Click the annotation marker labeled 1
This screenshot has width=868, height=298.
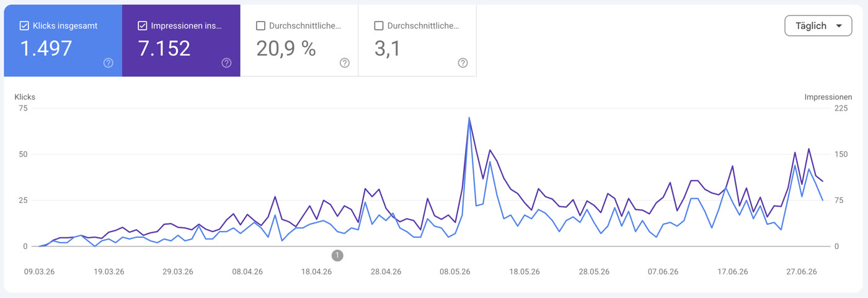point(337,255)
